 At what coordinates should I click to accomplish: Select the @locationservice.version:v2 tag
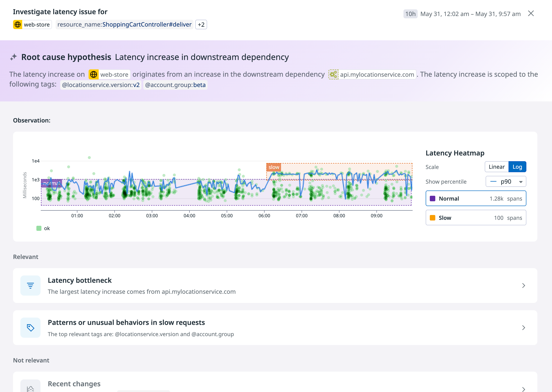(101, 85)
